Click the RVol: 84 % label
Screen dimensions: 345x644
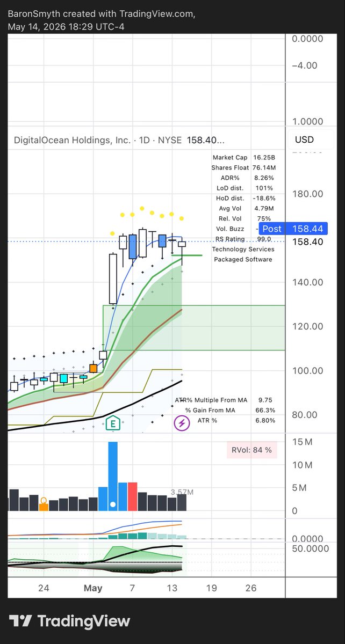click(251, 450)
